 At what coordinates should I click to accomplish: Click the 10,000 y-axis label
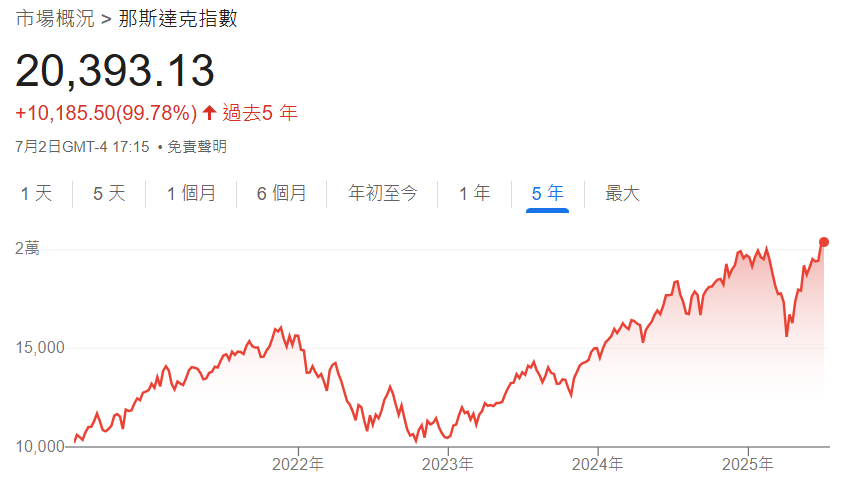tap(40, 446)
